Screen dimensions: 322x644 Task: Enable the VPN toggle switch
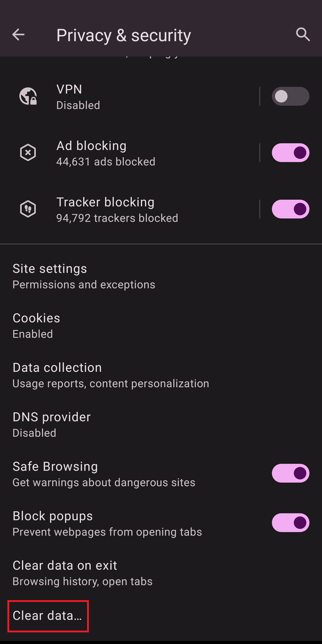pyautogui.click(x=290, y=96)
